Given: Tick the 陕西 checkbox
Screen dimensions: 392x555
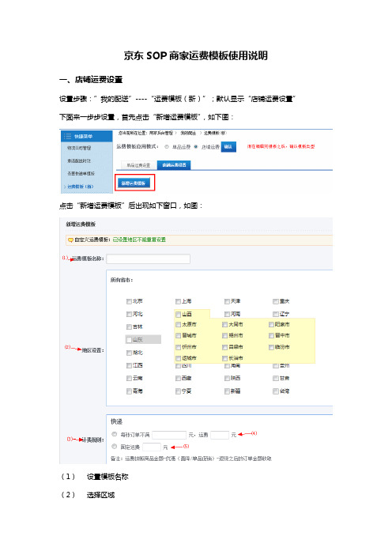Looking at the screenshot, I should pyautogui.click(x=227, y=379).
